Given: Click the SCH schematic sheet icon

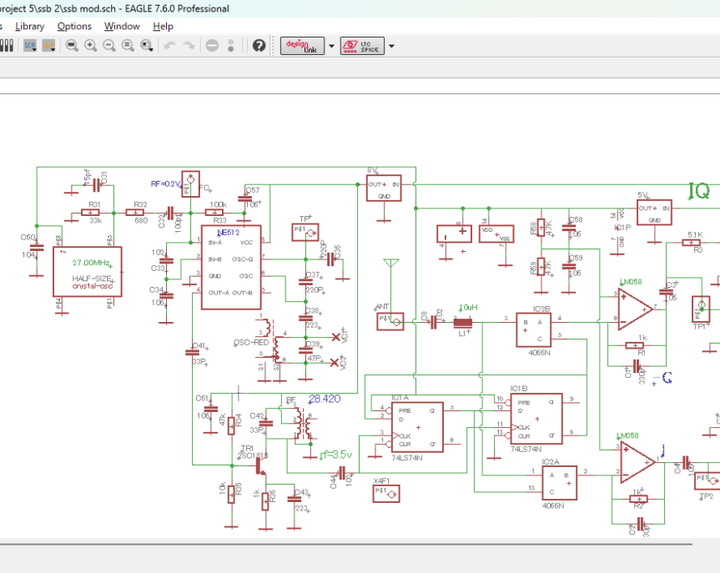Looking at the screenshot, I should click(30, 46).
